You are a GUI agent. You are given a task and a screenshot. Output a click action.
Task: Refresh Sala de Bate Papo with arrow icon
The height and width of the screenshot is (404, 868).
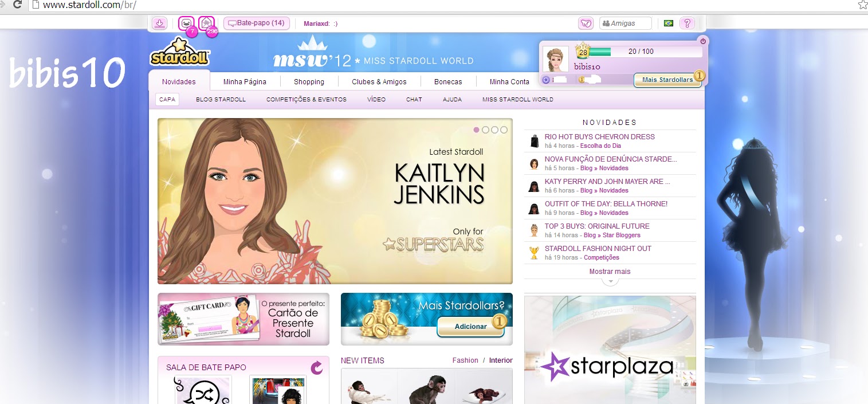click(x=316, y=368)
